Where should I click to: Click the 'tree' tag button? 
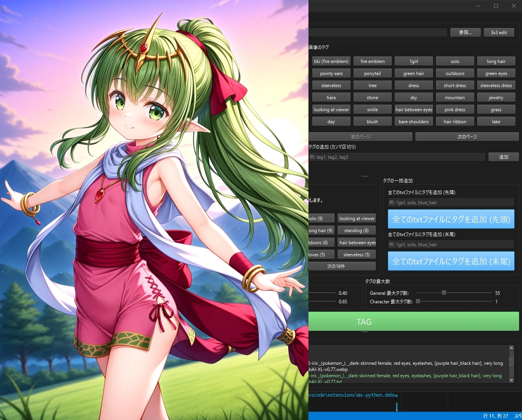tap(372, 86)
